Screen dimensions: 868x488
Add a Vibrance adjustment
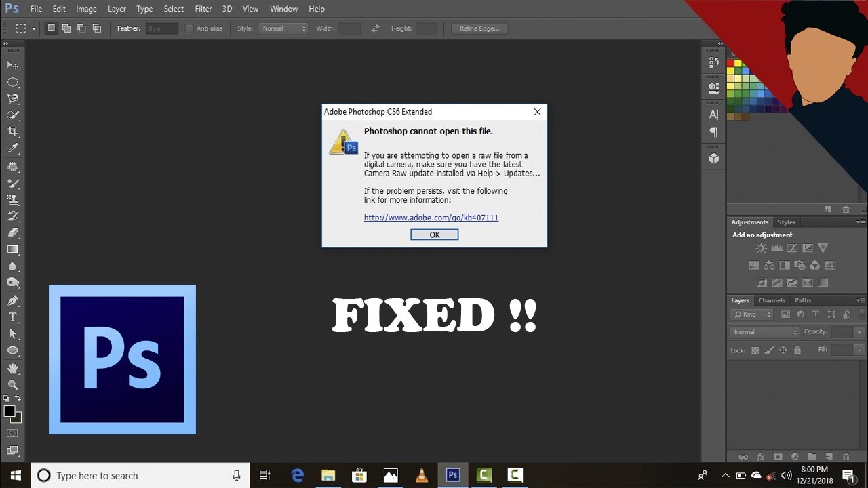pos(823,249)
